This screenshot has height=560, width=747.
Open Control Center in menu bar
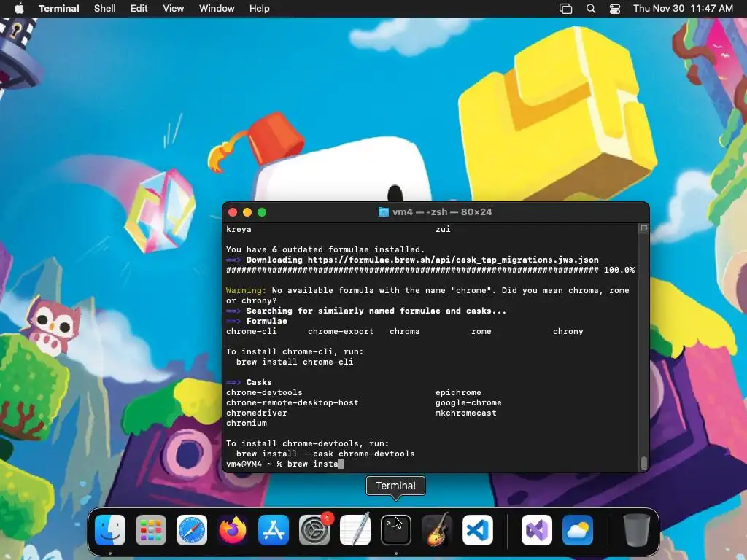point(615,9)
